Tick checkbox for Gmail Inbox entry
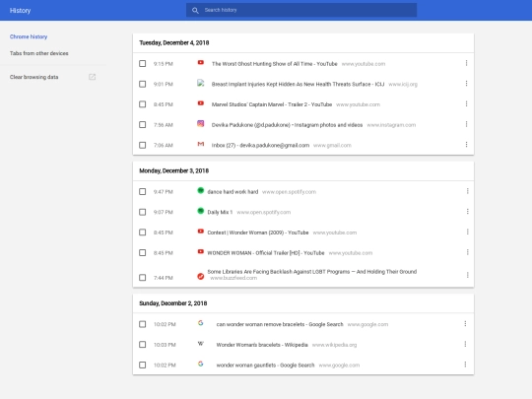The width and height of the screenshot is (532, 399). pyautogui.click(x=143, y=145)
